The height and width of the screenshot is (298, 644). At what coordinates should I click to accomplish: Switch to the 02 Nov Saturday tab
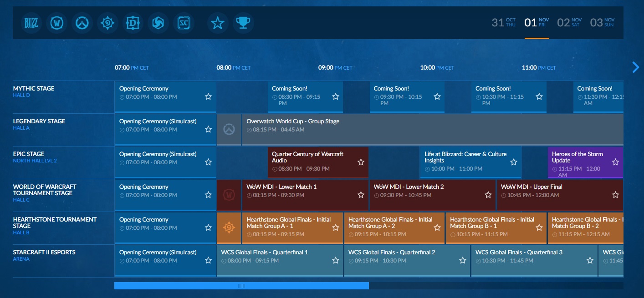point(569,22)
